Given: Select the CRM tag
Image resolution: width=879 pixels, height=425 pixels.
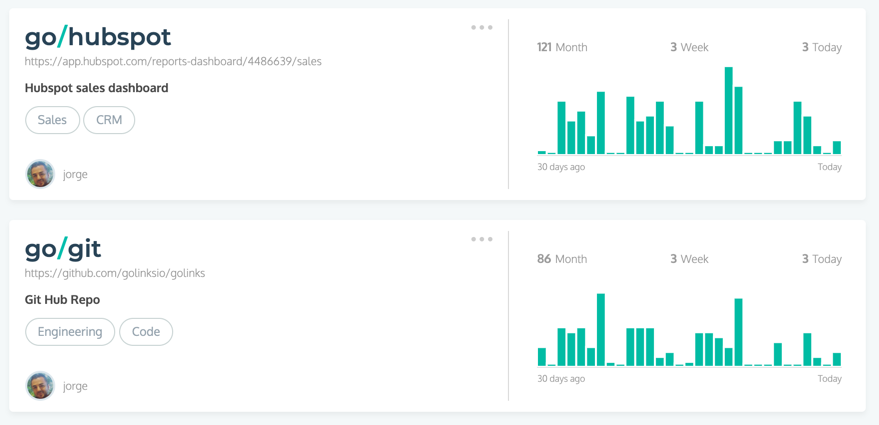Looking at the screenshot, I should (x=109, y=120).
